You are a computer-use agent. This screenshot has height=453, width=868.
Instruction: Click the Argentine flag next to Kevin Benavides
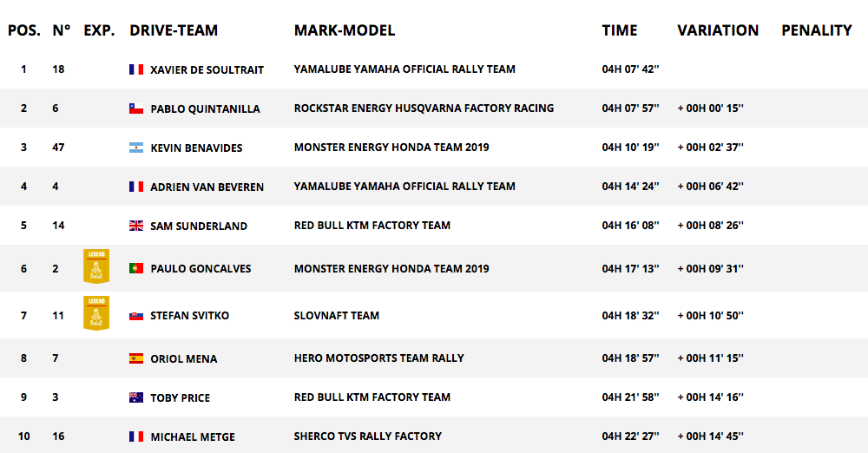(x=136, y=148)
